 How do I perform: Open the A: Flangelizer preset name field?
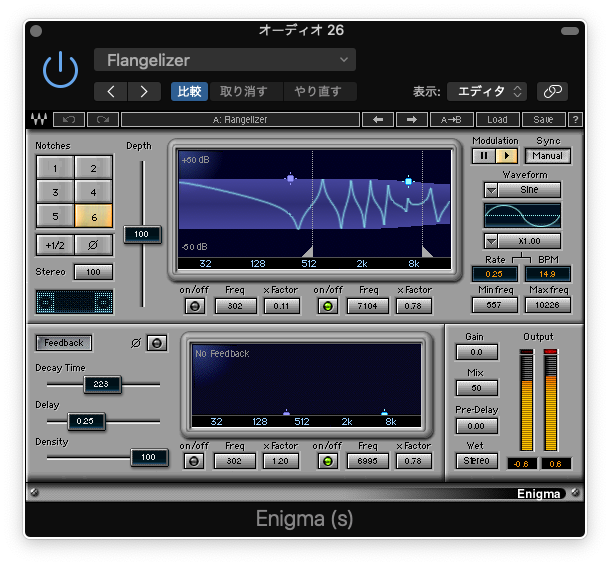240,119
